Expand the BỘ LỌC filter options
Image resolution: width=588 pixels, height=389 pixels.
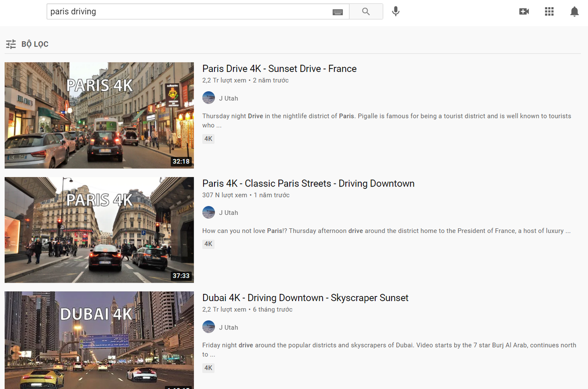(27, 44)
